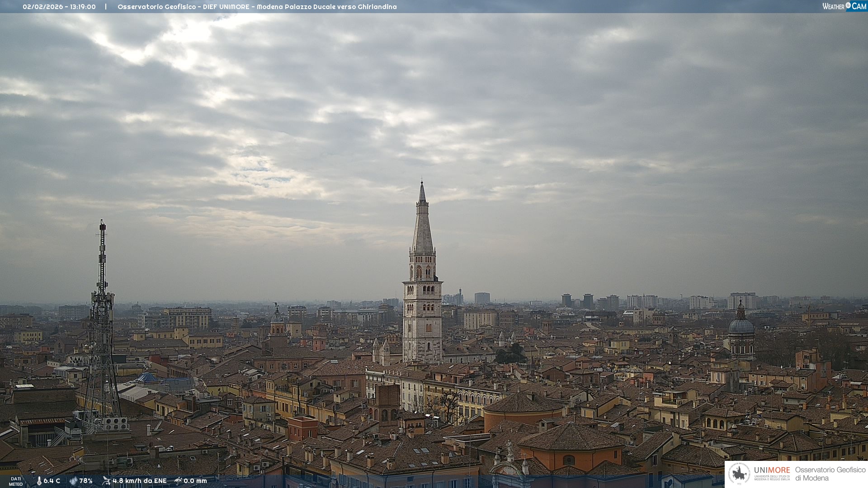Click the Ghirlandina tower spire tip
The width and height of the screenshot is (868, 488).
422,183
